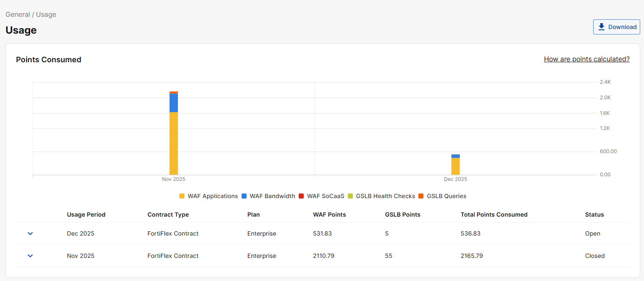Viewport: 644px width, 281px height.
Task: Toggle WAF Applications legend item
Action: 209,196
